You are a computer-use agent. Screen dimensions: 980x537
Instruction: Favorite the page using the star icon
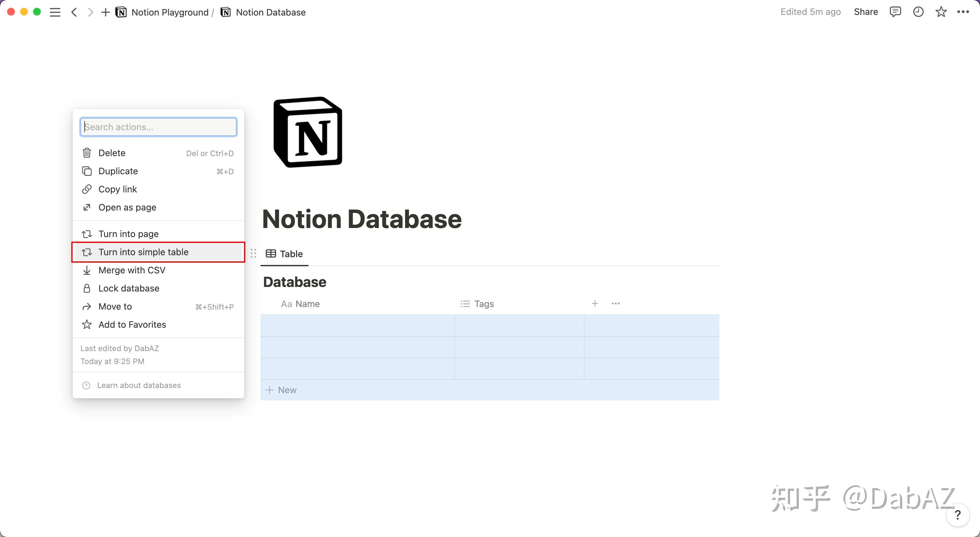click(941, 12)
